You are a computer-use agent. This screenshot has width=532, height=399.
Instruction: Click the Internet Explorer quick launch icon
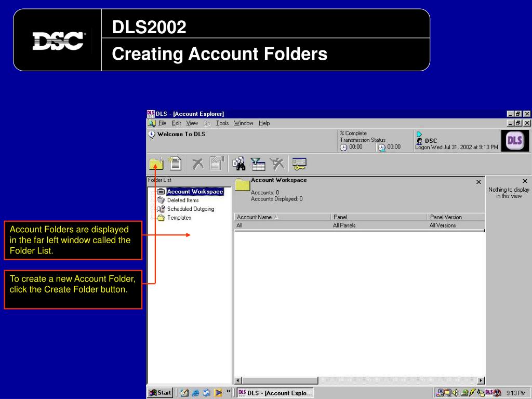(x=195, y=393)
